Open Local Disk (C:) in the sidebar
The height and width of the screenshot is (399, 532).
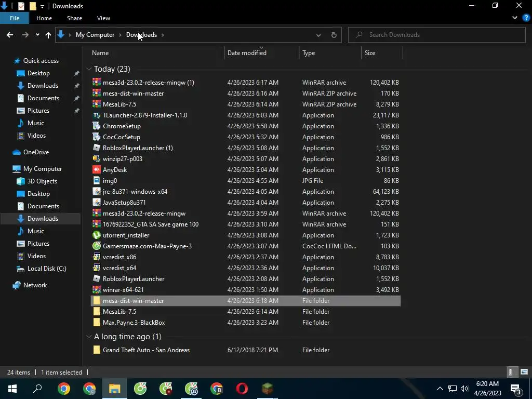47,269
